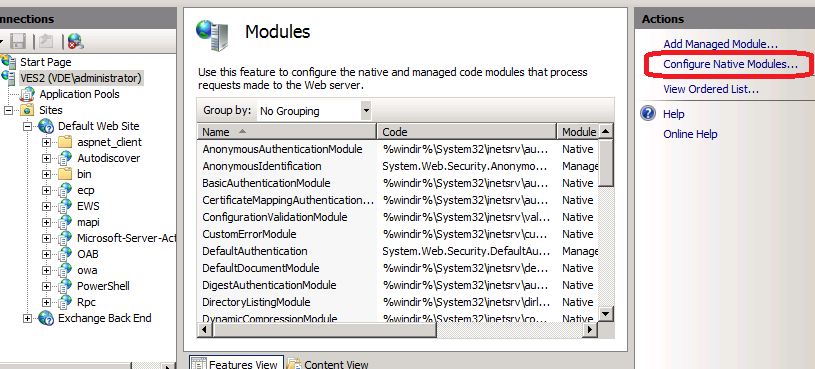Click the bin folder icon

pos(65,174)
